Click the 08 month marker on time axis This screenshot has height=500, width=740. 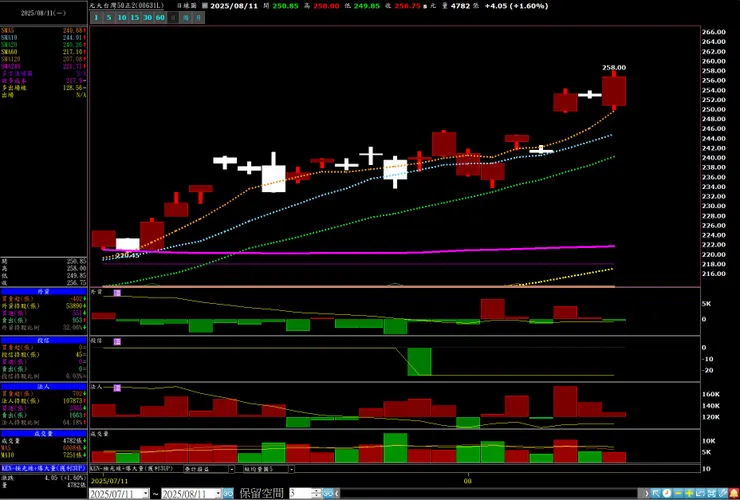click(x=468, y=481)
